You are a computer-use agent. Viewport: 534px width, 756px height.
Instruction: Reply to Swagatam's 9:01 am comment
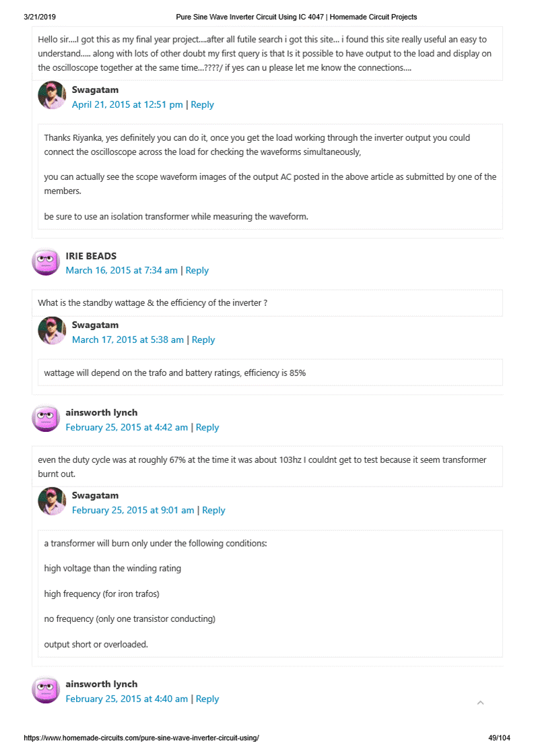click(x=213, y=510)
